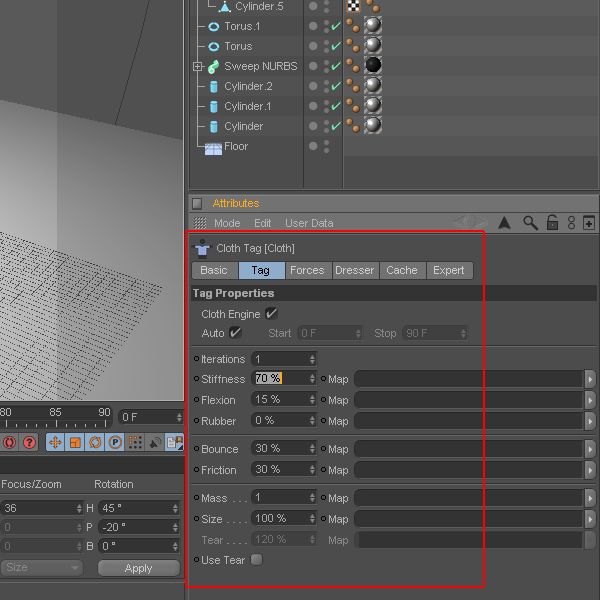Toggle the green enable checkmark on Torus
The image size is (600, 600).
[336, 46]
